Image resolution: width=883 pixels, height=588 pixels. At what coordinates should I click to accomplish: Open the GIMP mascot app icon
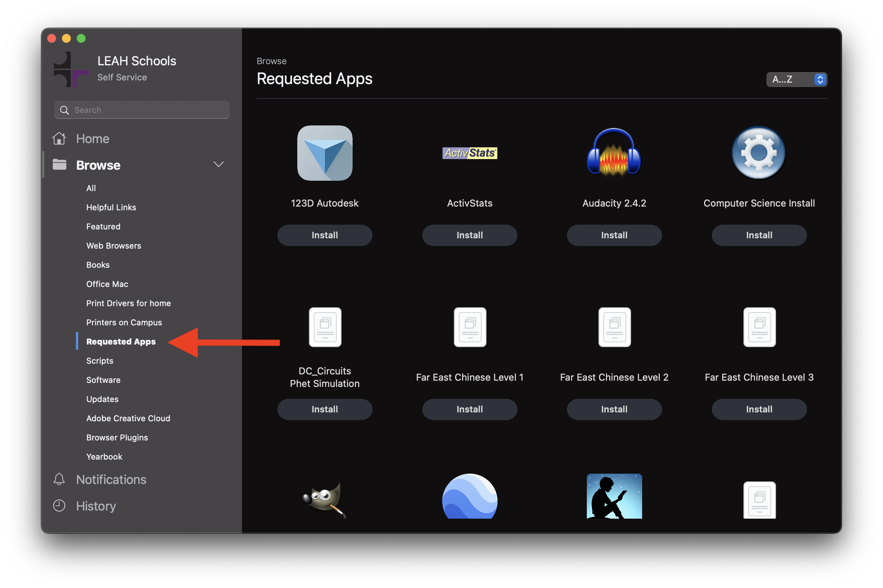click(325, 499)
